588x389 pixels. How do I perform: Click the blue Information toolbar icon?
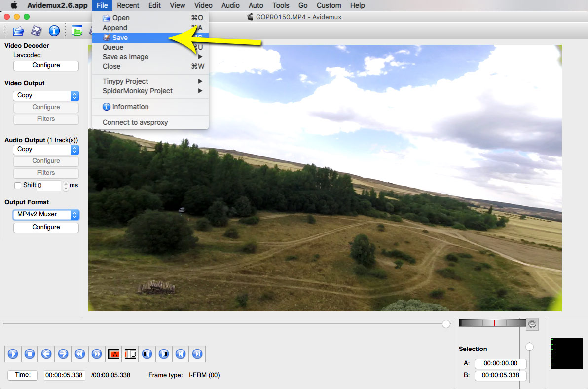click(x=54, y=31)
